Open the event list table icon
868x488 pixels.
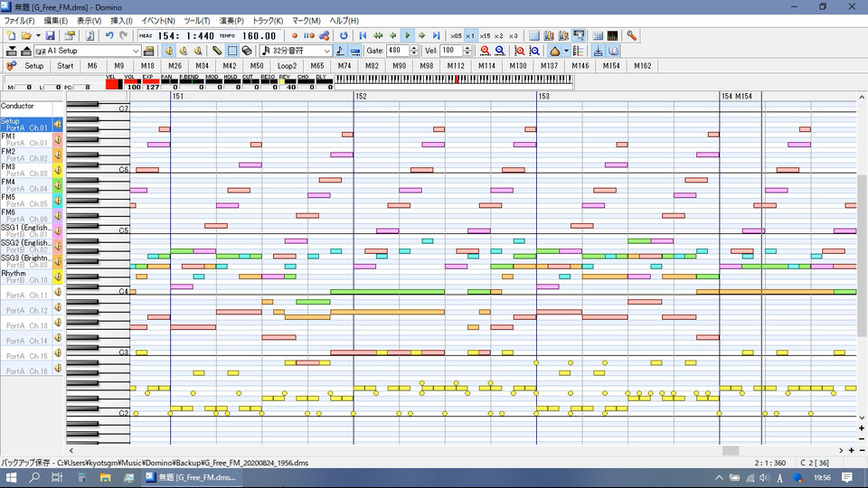point(598,35)
